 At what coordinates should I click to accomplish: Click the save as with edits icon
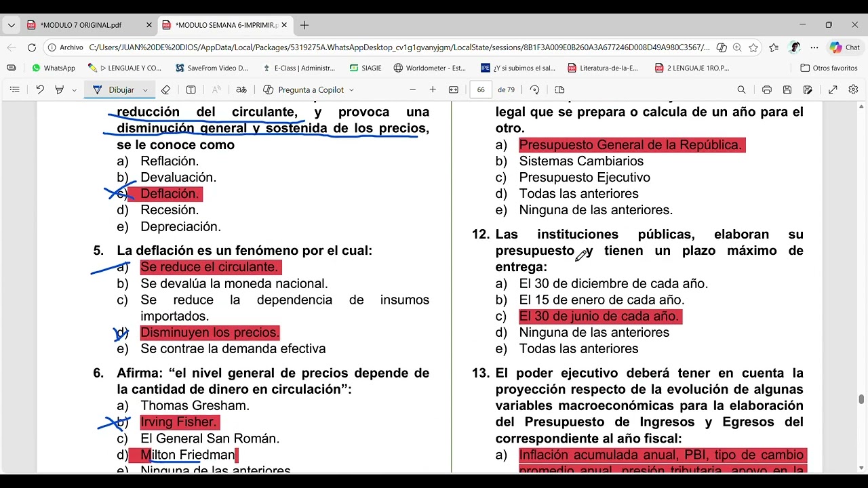point(808,89)
